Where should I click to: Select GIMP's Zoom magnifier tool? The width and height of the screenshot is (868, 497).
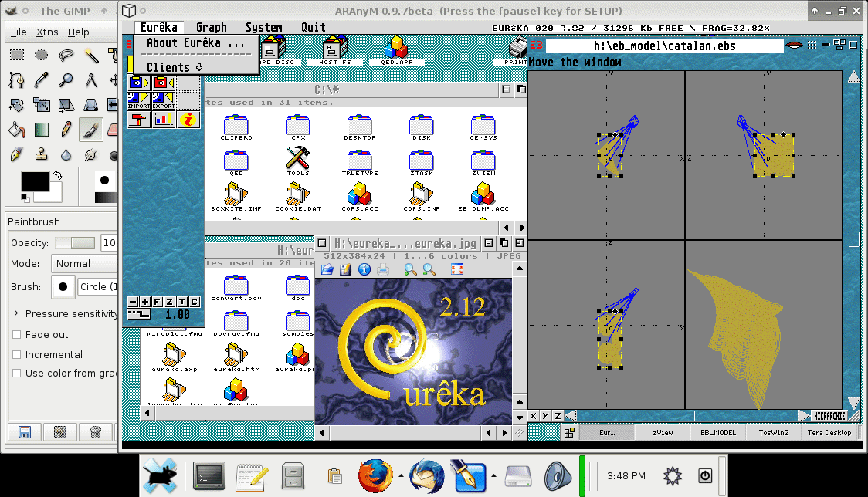click(x=66, y=80)
